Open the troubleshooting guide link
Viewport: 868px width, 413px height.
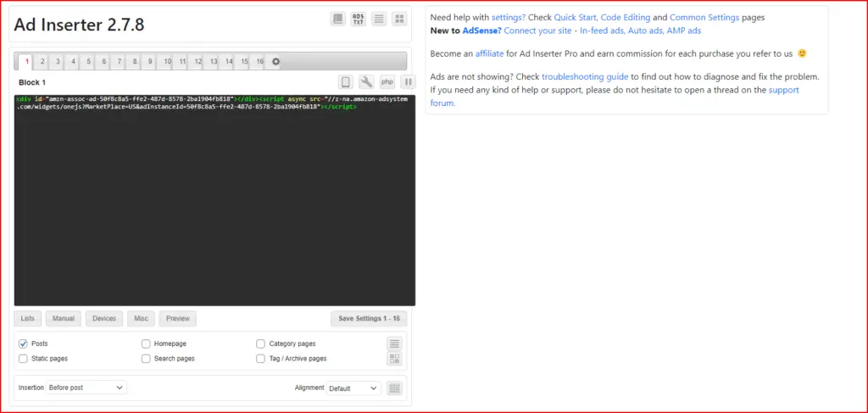(x=585, y=76)
